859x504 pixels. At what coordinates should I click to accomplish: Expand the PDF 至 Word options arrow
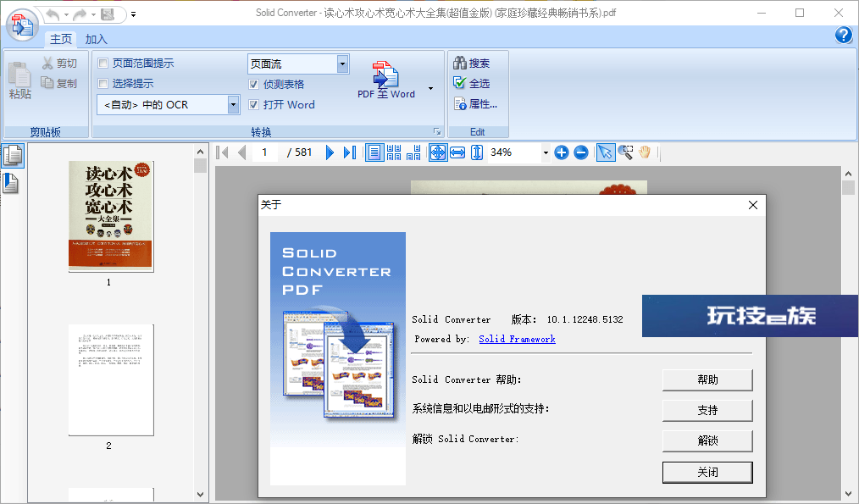[x=430, y=88]
